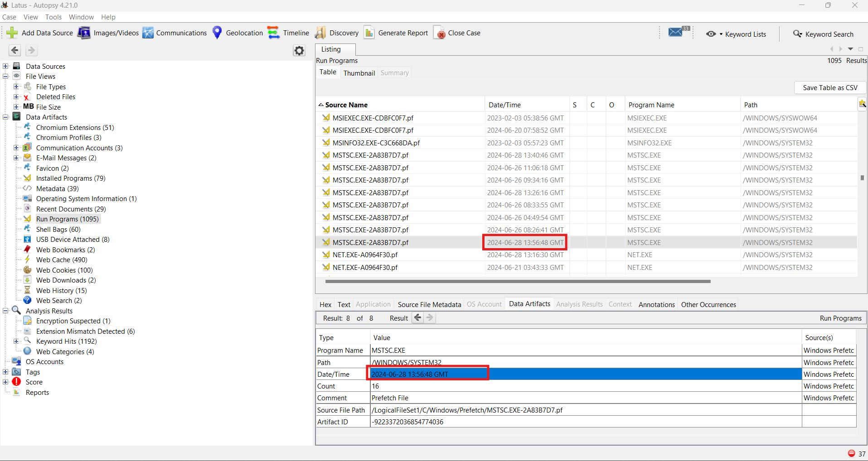Open the Communications tool icon
Screen dimensions: 868x461
(148, 33)
